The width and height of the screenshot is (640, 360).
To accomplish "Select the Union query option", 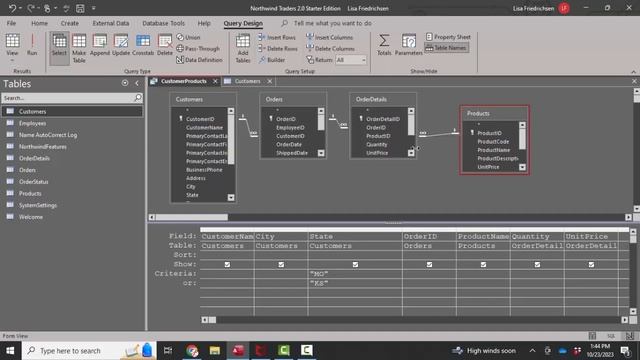I will click(x=188, y=37).
